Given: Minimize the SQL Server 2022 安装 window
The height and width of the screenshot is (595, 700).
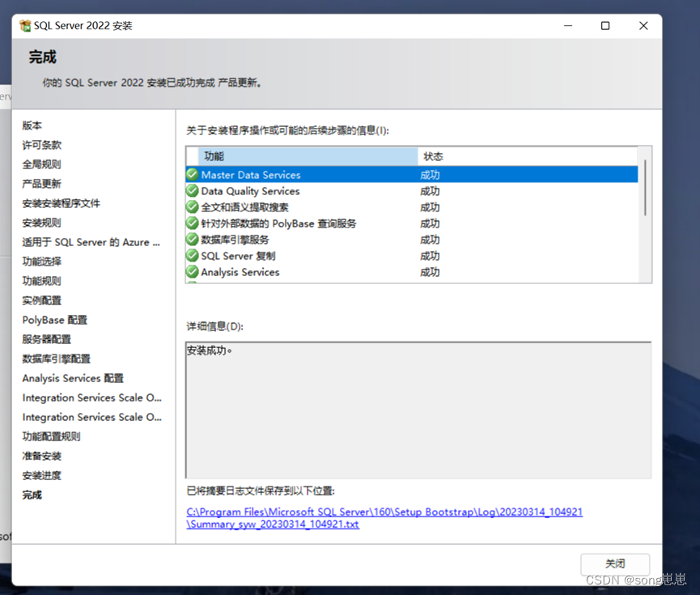Looking at the screenshot, I should 568,26.
